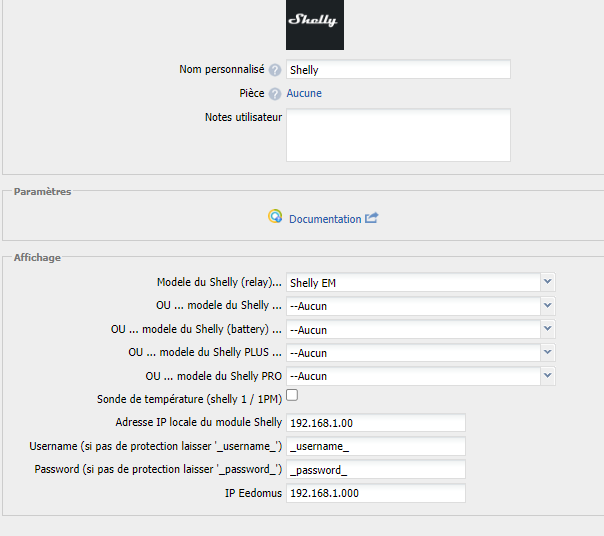Click the Paramètres section heading
This screenshot has width=604, height=536.
click(x=42, y=192)
